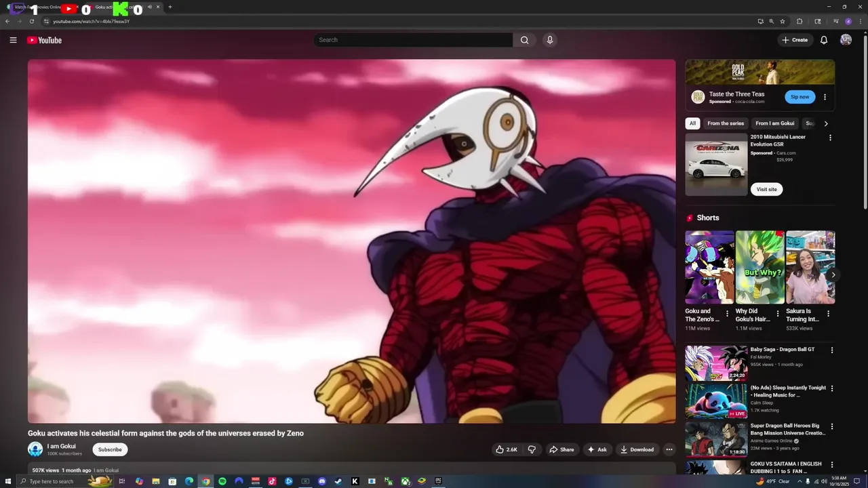
Task: Open the Goku and The Zeno's short thumbnail
Action: [x=709, y=267]
